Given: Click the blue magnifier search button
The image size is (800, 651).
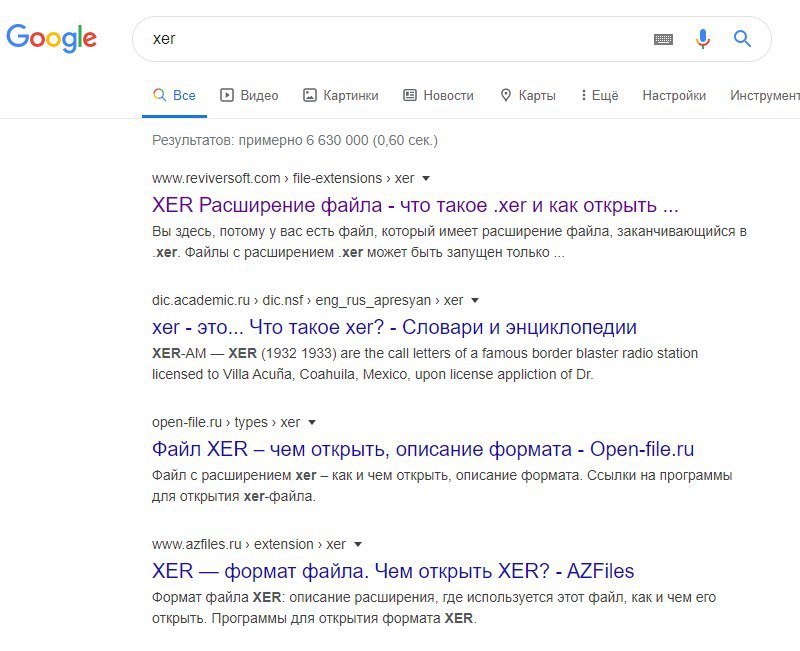Looking at the screenshot, I should (742, 38).
